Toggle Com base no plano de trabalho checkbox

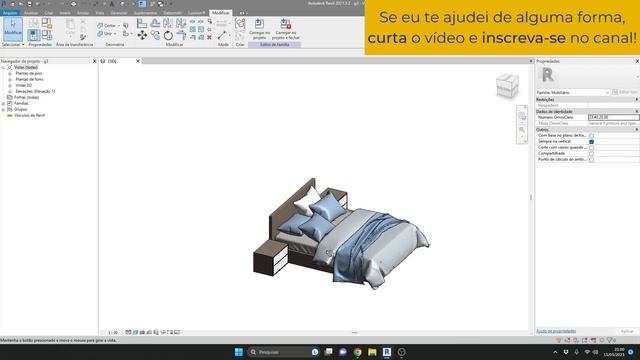591,136
